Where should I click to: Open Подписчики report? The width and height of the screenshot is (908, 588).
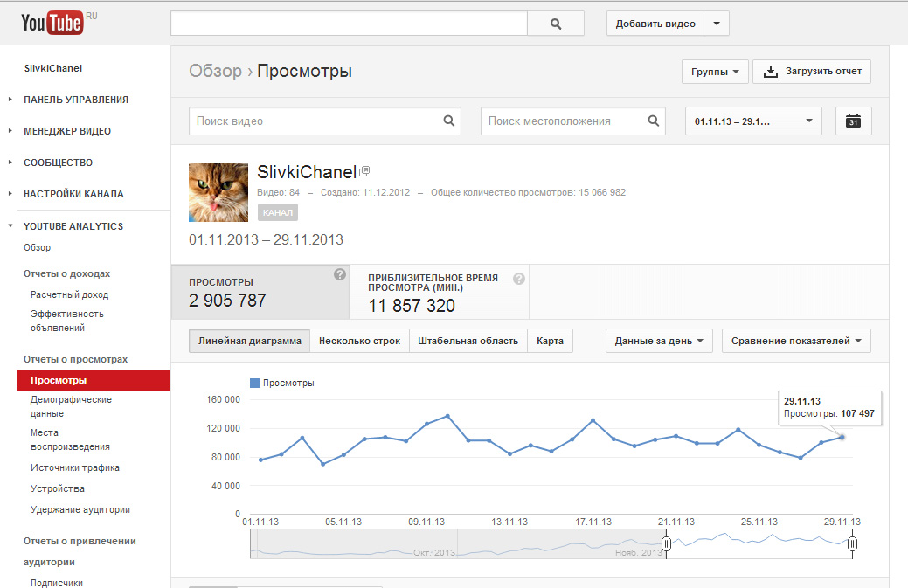[57, 582]
